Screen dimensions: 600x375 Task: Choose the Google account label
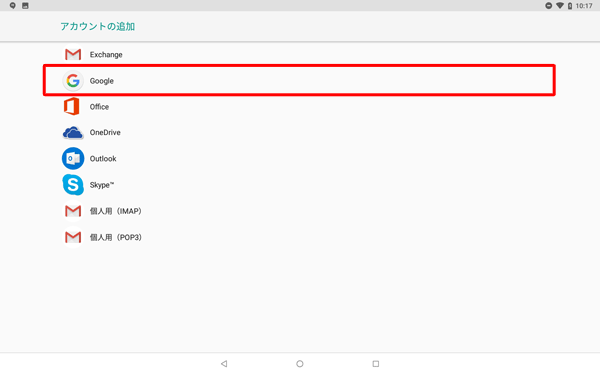tap(102, 81)
